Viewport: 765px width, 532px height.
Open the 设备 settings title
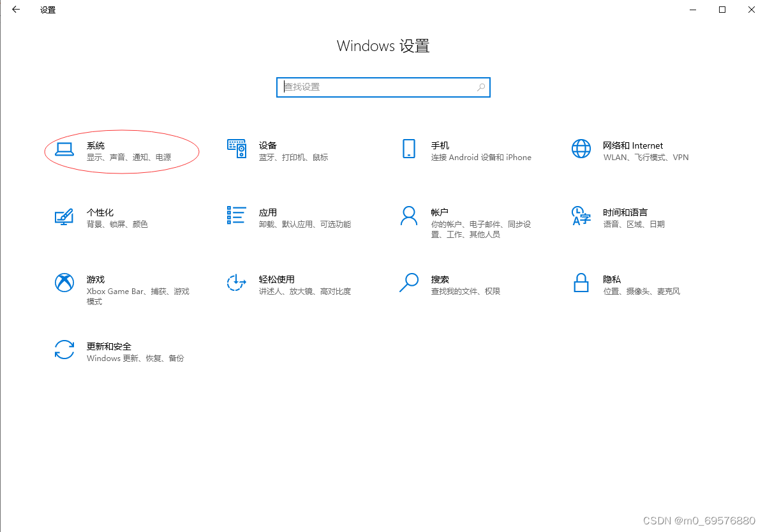(x=268, y=145)
